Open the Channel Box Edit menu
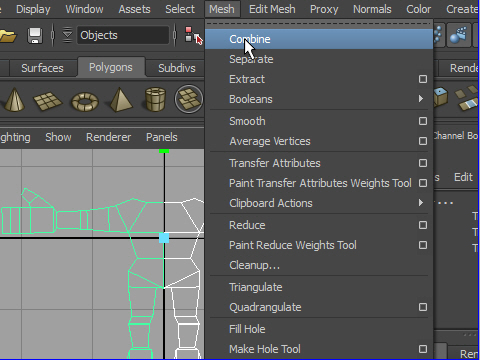 click(x=463, y=177)
